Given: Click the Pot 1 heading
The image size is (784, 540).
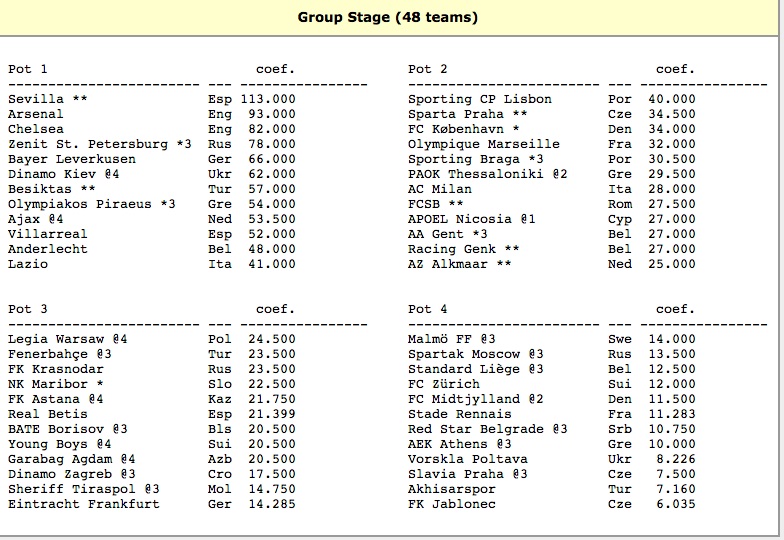Looking at the screenshot, I should coord(28,69).
